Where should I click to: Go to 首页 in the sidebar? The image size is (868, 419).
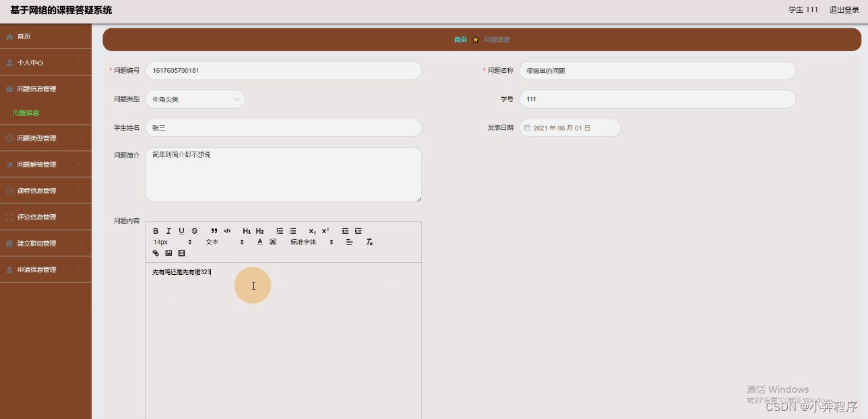tap(46, 36)
